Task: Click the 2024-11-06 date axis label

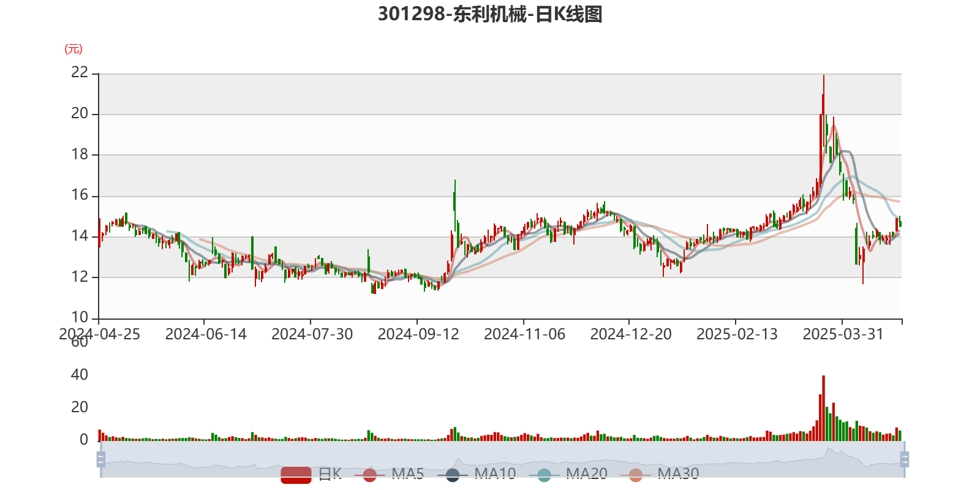Action: click(x=525, y=334)
